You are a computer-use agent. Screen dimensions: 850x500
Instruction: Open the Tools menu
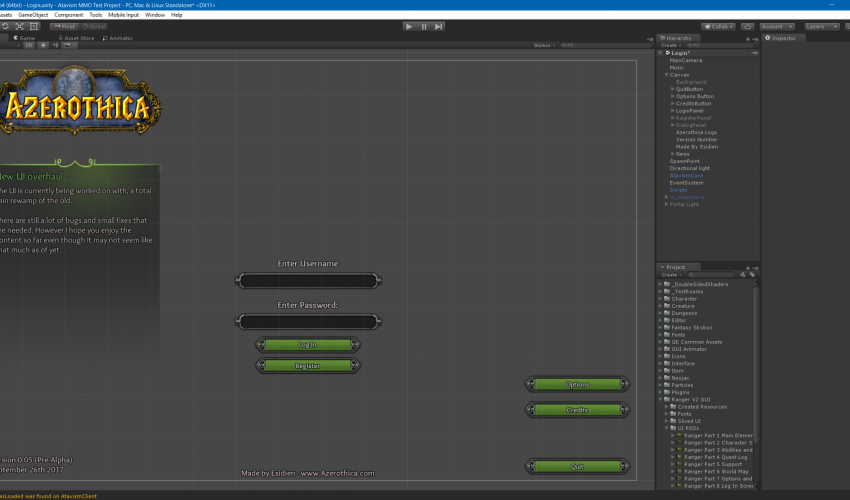click(95, 15)
